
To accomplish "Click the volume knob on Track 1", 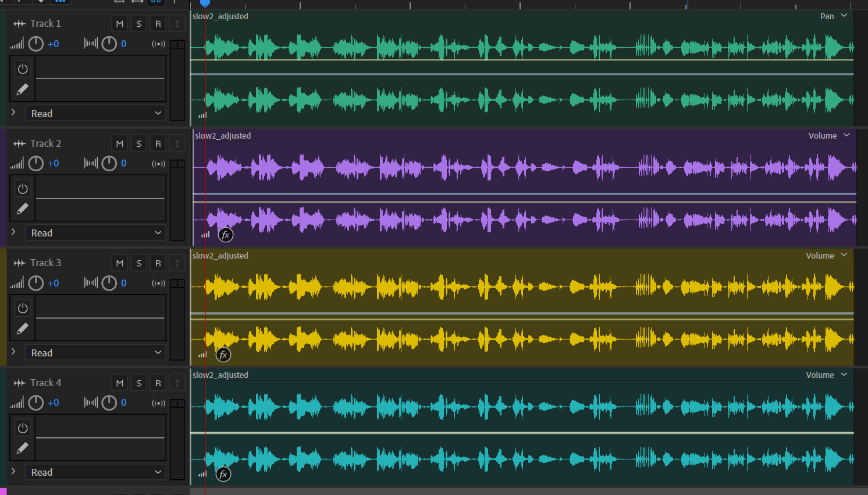I will point(35,44).
